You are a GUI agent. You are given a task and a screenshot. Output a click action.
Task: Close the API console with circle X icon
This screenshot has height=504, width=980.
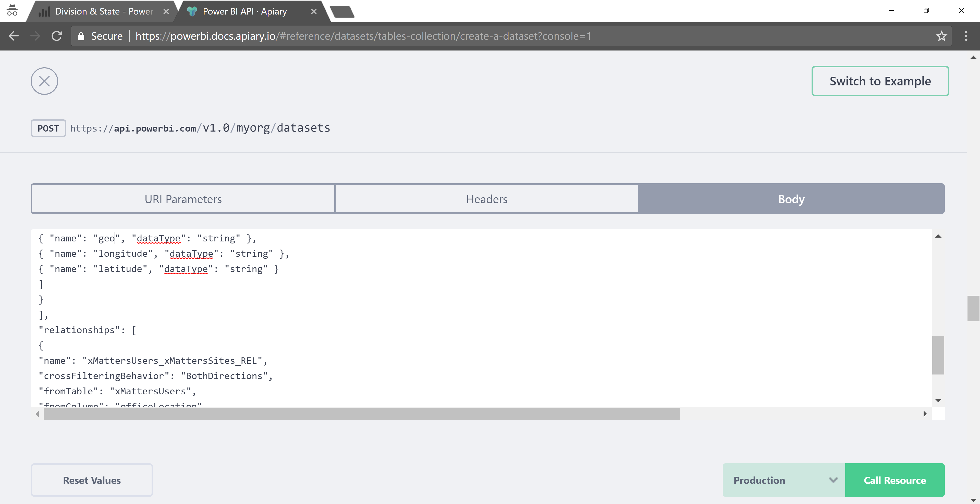(x=44, y=81)
